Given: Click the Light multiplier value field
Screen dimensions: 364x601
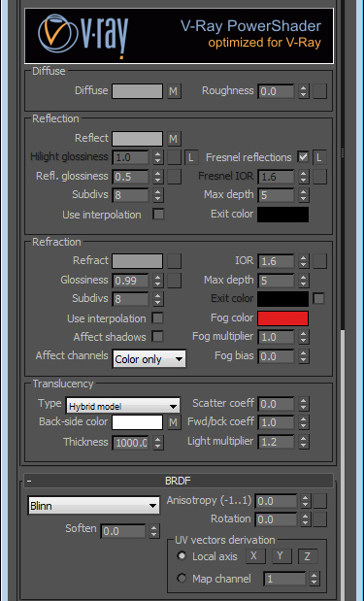Looking at the screenshot, I should (x=276, y=442).
